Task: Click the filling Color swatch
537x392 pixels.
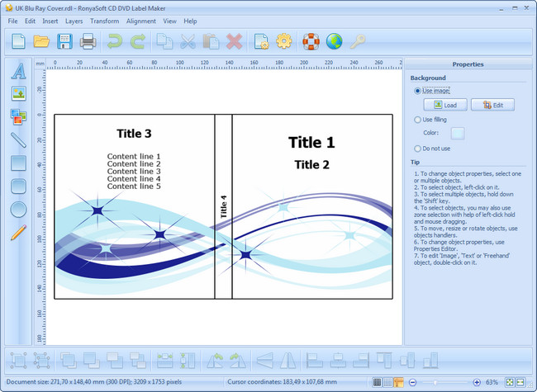Action: [457, 133]
